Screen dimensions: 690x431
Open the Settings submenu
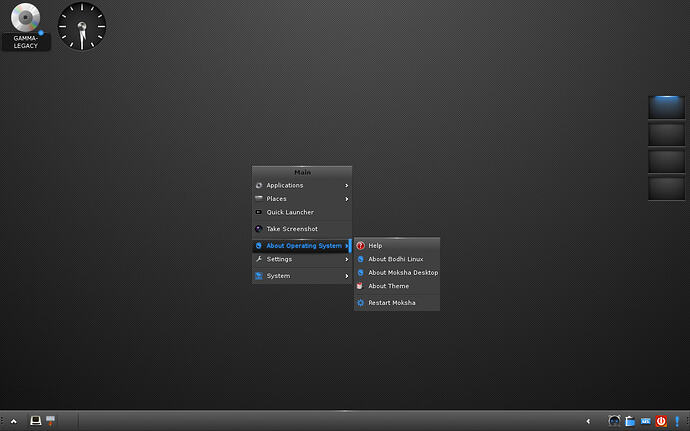pyautogui.click(x=302, y=259)
